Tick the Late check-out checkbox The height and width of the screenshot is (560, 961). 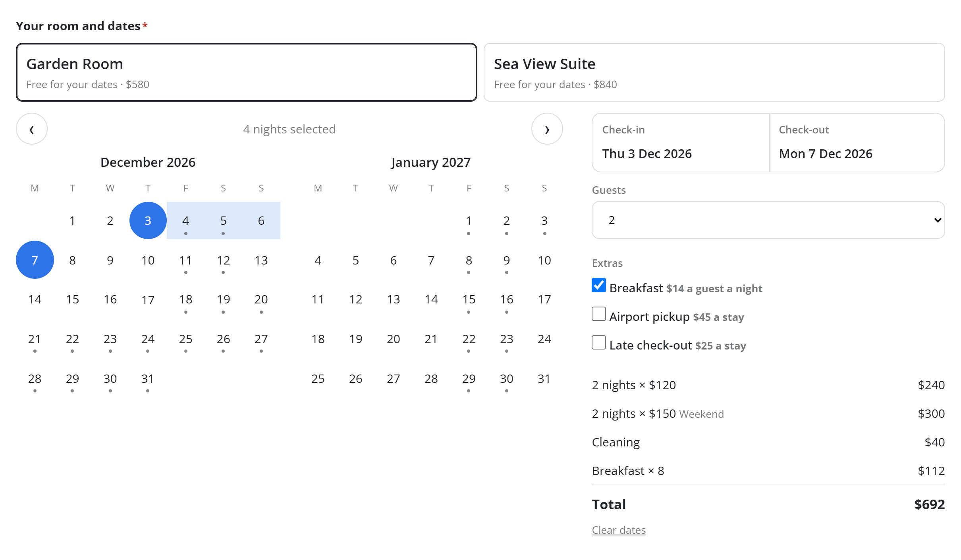(599, 343)
